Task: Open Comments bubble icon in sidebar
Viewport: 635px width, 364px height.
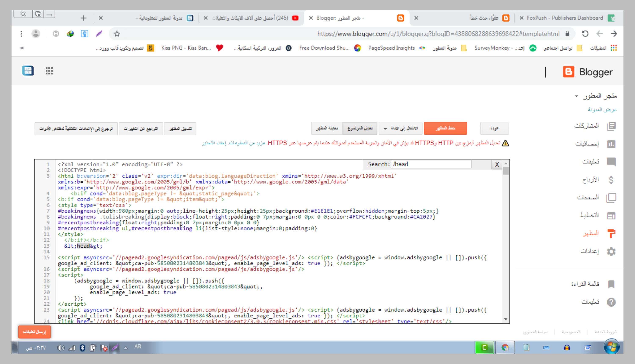Action: 611,162
